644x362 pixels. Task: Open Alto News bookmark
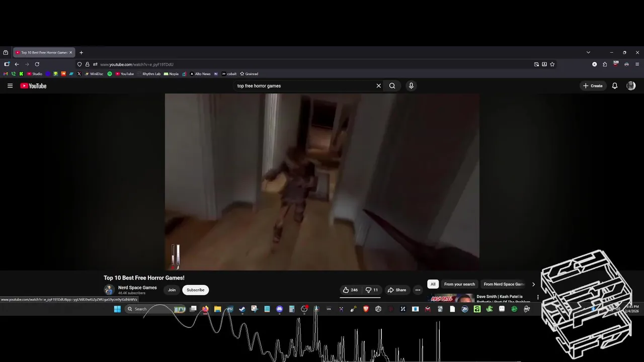click(200, 74)
